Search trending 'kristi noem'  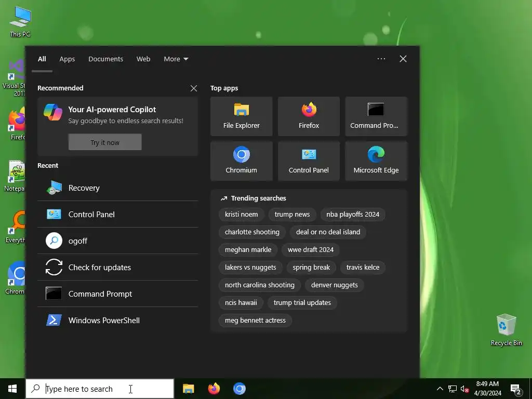tap(241, 215)
